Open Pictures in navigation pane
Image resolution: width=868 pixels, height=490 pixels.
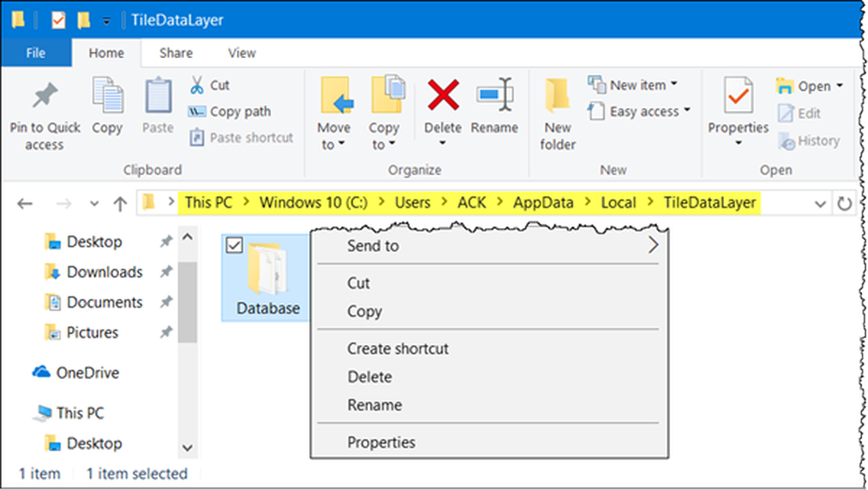tap(92, 332)
